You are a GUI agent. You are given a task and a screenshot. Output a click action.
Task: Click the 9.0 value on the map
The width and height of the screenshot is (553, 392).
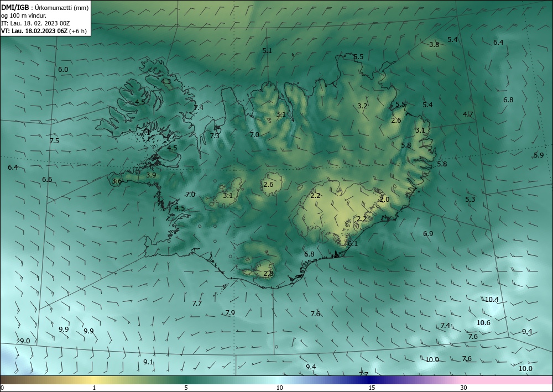pyautogui.click(x=25, y=341)
